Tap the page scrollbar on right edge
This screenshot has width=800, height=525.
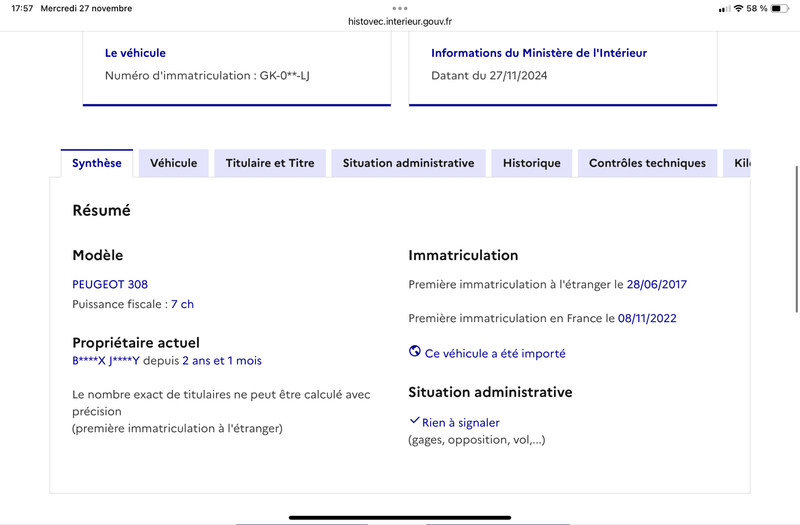[x=797, y=239]
